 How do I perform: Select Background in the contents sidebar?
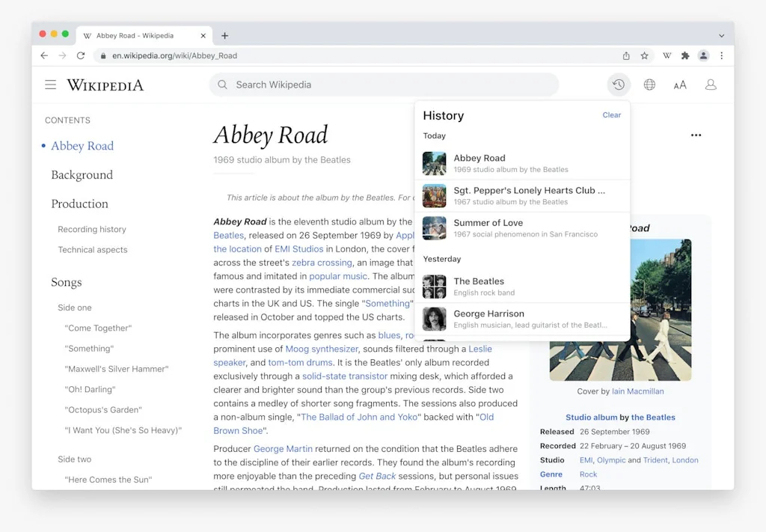82,174
